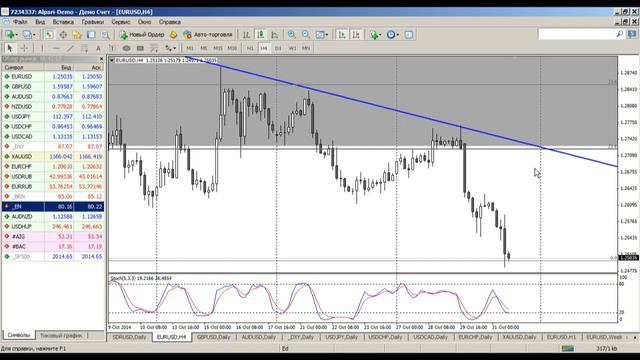The width and height of the screenshot is (640, 360).
Task: Open the indicators list green icon
Action: pos(373,35)
